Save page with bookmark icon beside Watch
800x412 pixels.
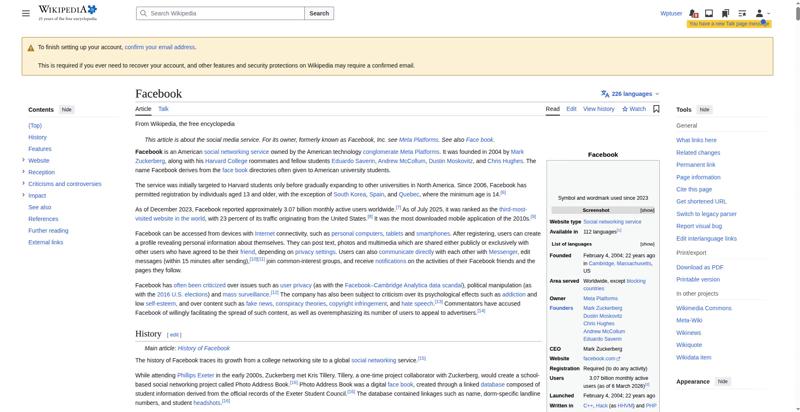(656, 109)
